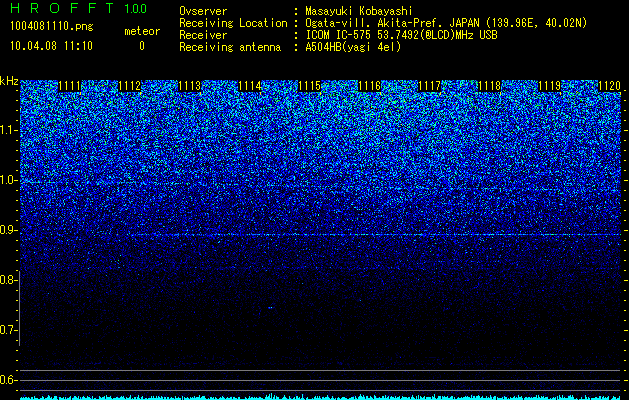Click the Receiving antenna label

pyautogui.click(x=230, y=47)
